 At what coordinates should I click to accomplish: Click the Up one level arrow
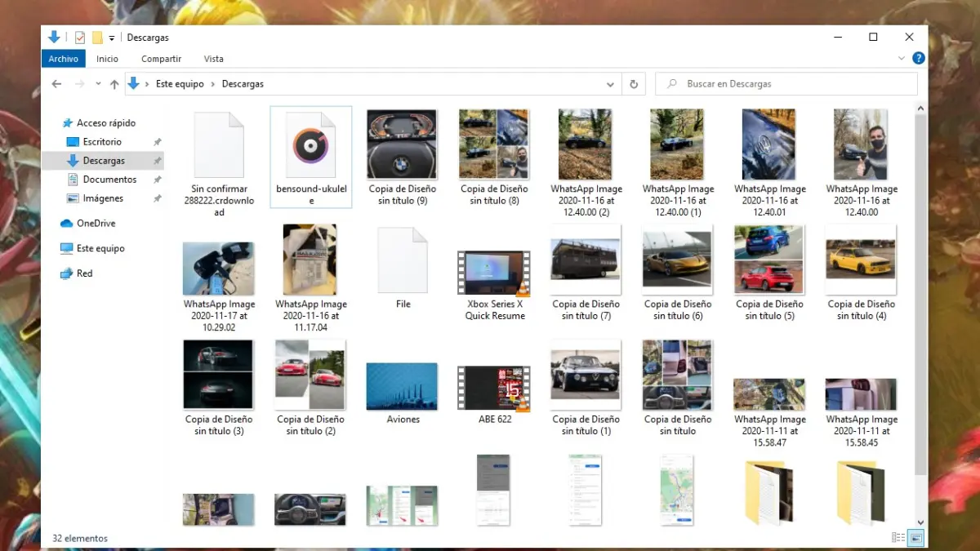click(x=114, y=84)
